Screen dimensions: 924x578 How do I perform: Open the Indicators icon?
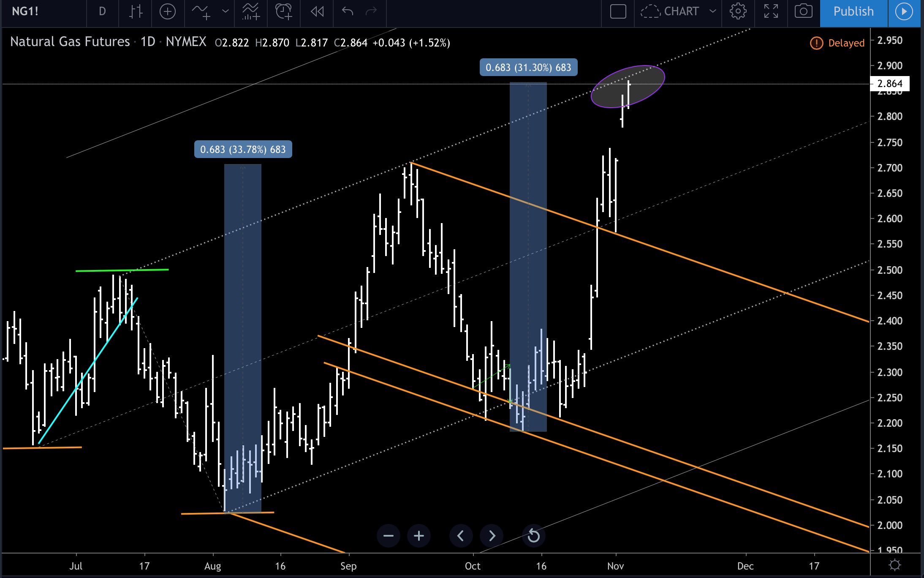[201, 11]
